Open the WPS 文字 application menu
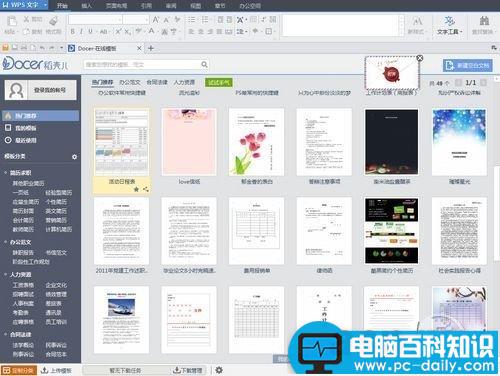 pyautogui.click(x=23, y=5)
